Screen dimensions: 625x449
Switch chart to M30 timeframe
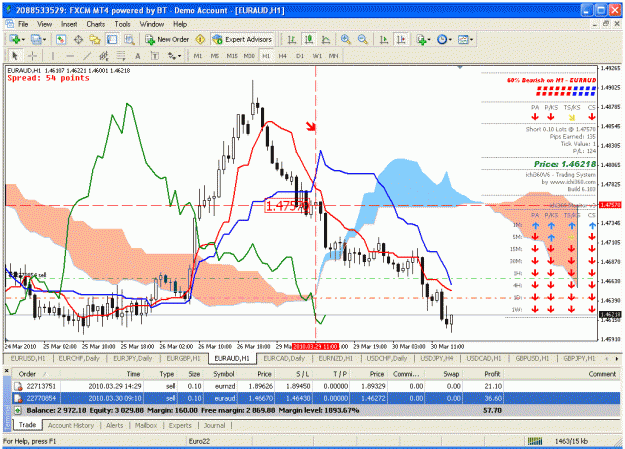tap(249, 56)
